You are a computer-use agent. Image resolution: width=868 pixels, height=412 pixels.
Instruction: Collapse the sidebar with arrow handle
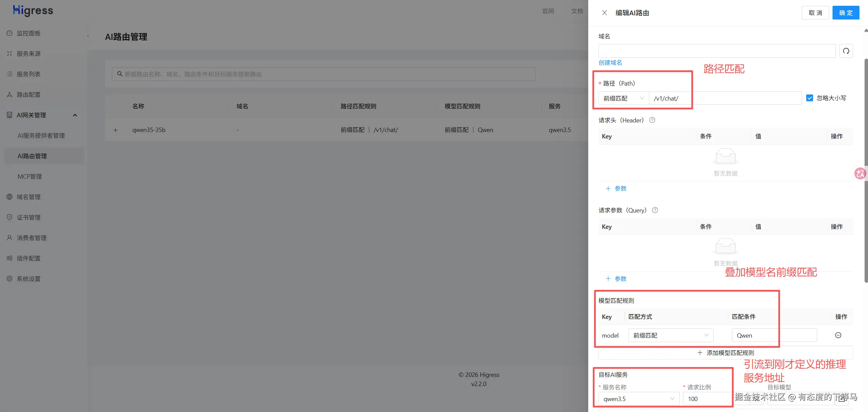[x=88, y=36]
